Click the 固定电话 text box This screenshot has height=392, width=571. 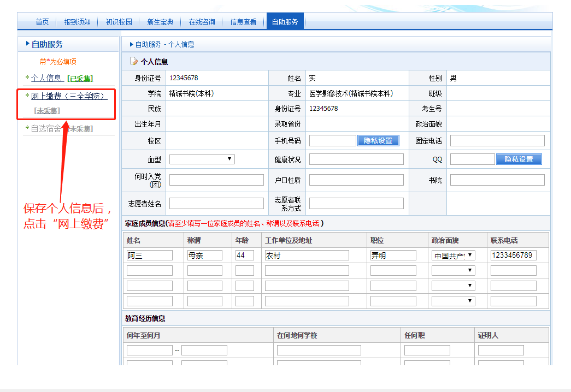497,141
